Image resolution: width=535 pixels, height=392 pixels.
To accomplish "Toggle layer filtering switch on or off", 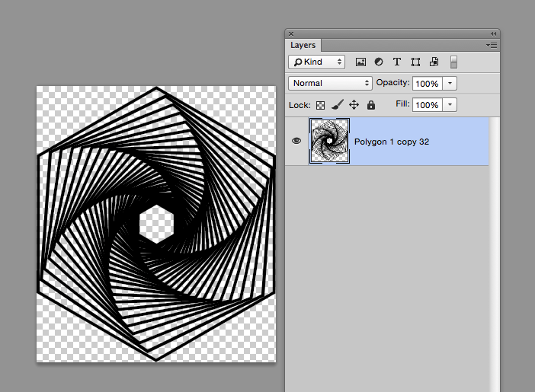I will tap(453, 62).
